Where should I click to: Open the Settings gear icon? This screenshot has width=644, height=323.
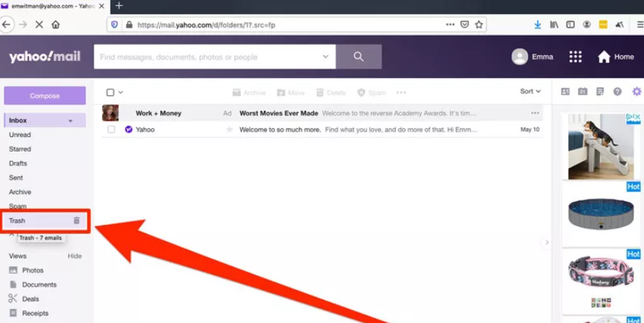[x=637, y=92]
